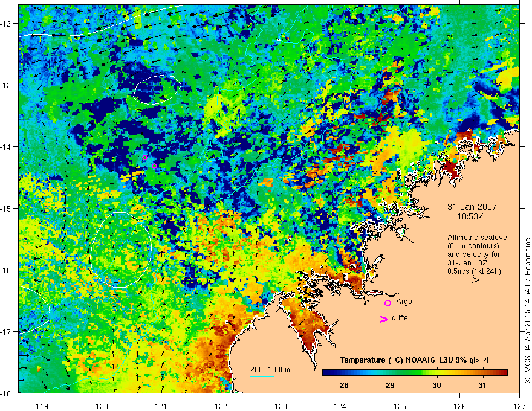The width and height of the screenshot is (532, 411).
Task: Click the '0.5m/s (1kt 24h)' text
Action: pyautogui.click(x=474, y=271)
